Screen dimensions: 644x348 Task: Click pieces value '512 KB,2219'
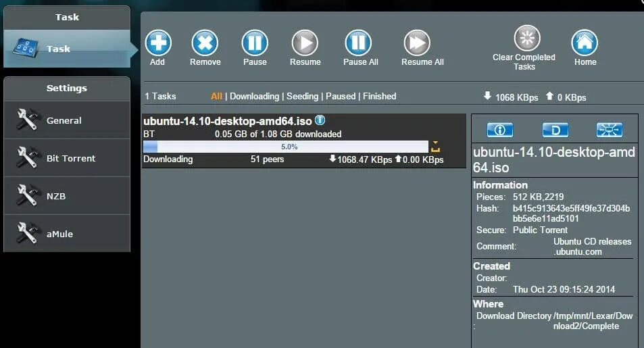coord(538,197)
